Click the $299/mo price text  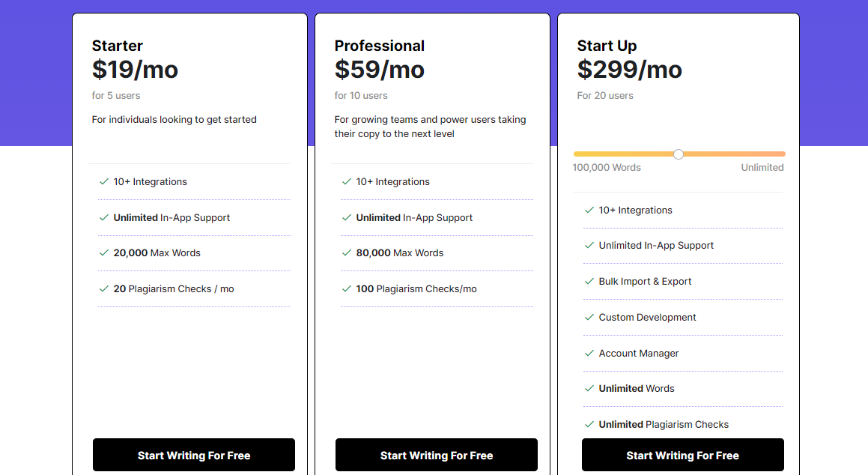[629, 70]
